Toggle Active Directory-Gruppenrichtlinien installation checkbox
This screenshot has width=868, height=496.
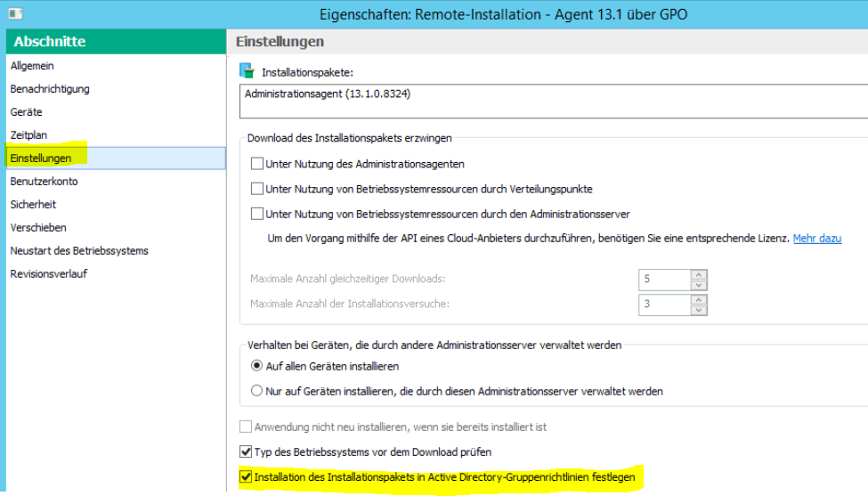[246, 476]
